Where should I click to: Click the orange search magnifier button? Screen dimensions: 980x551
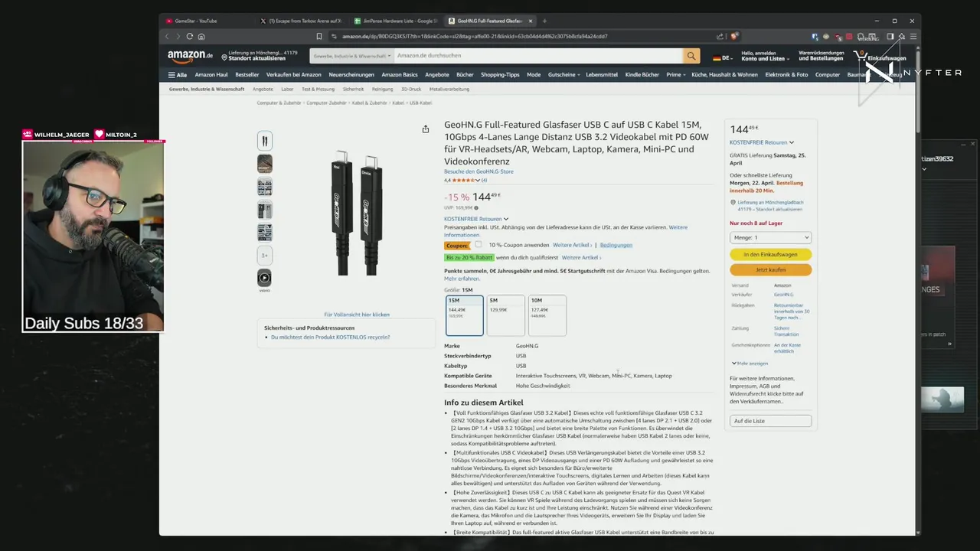pyautogui.click(x=691, y=56)
